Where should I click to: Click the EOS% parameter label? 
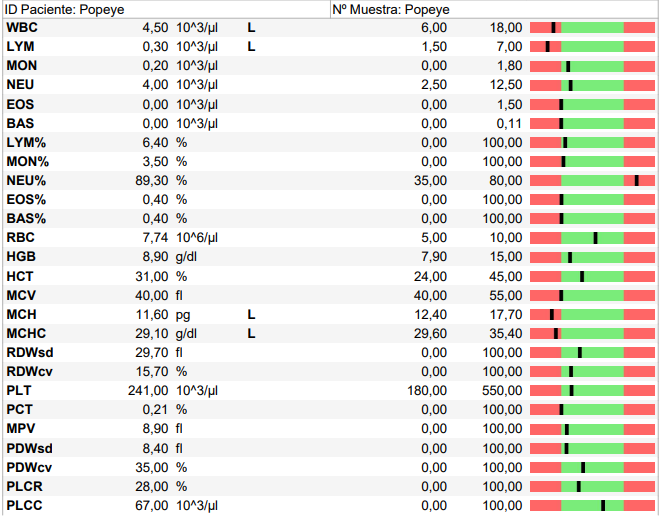pyautogui.click(x=26, y=199)
